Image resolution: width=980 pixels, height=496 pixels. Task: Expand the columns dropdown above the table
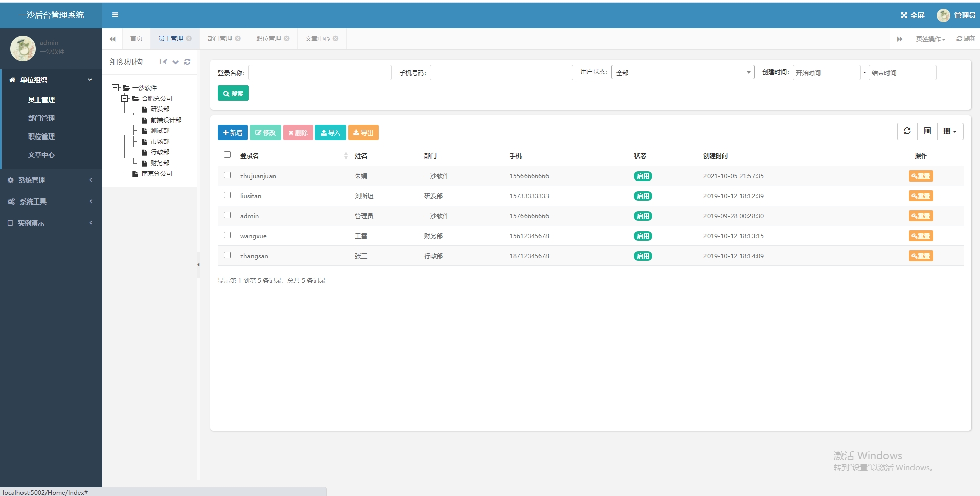click(x=949, y=131)
